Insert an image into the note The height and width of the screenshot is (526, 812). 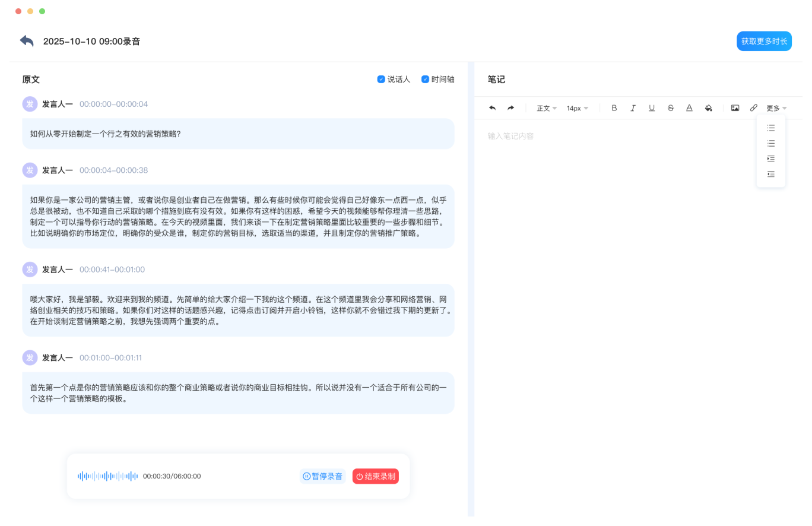coord(735,108)
